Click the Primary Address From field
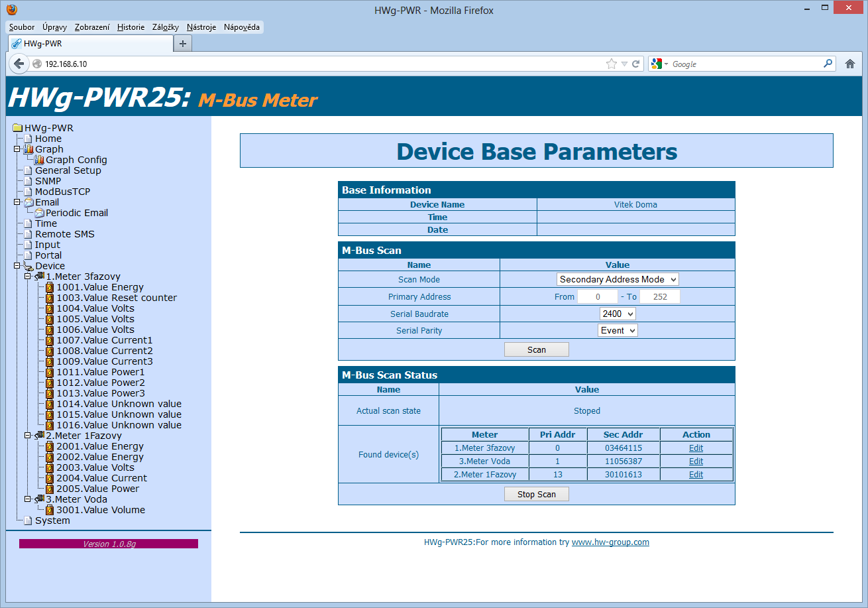 point(598,296)
